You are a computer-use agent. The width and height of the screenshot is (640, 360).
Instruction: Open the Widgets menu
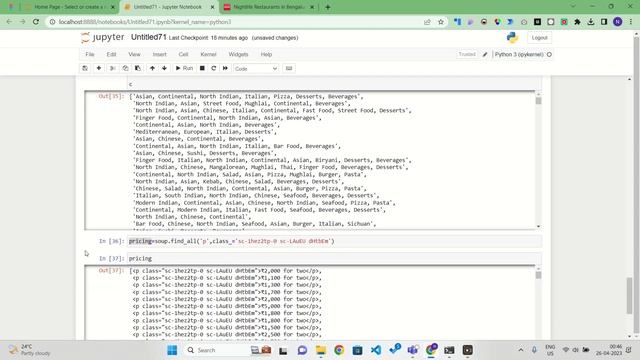(x=238, y=54)
